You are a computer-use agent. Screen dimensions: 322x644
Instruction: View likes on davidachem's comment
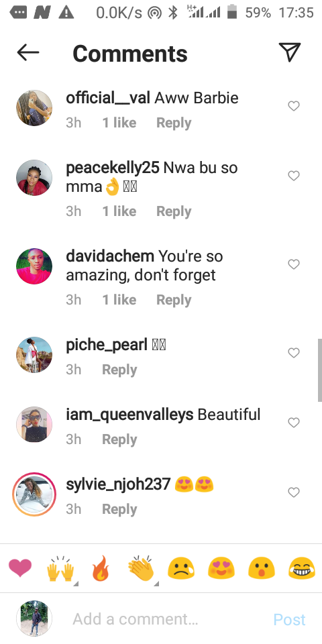(x=119, y=300)
